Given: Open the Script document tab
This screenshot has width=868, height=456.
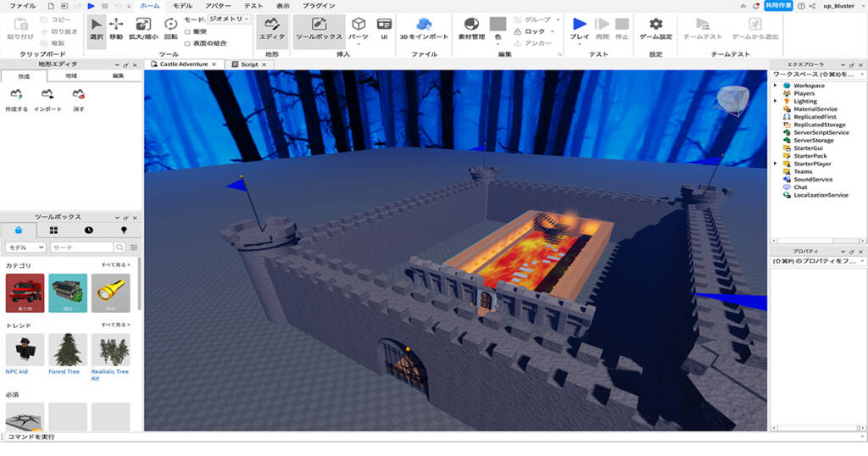Looking at the screenshot, I should [x=249, y=64].
